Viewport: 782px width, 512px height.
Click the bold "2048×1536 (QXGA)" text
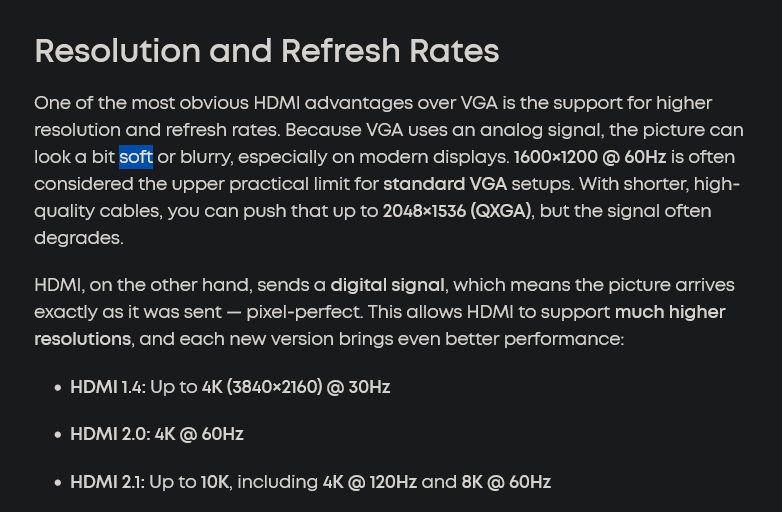click(x=457, y=211)
